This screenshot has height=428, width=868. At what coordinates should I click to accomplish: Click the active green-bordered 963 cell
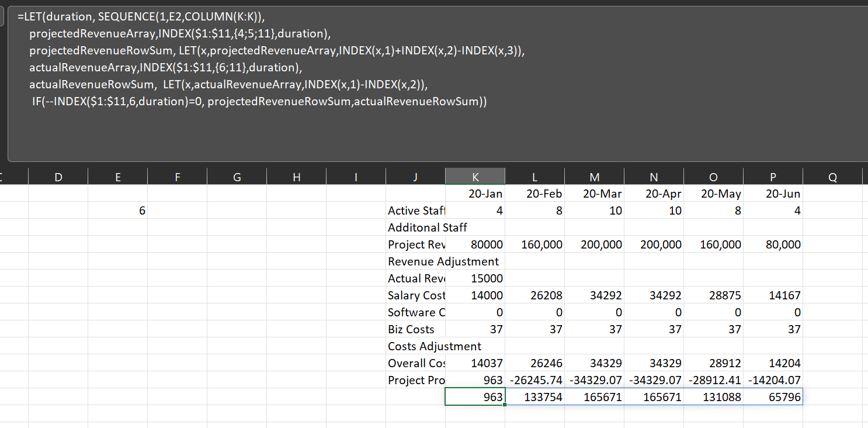tap(475, 397)
